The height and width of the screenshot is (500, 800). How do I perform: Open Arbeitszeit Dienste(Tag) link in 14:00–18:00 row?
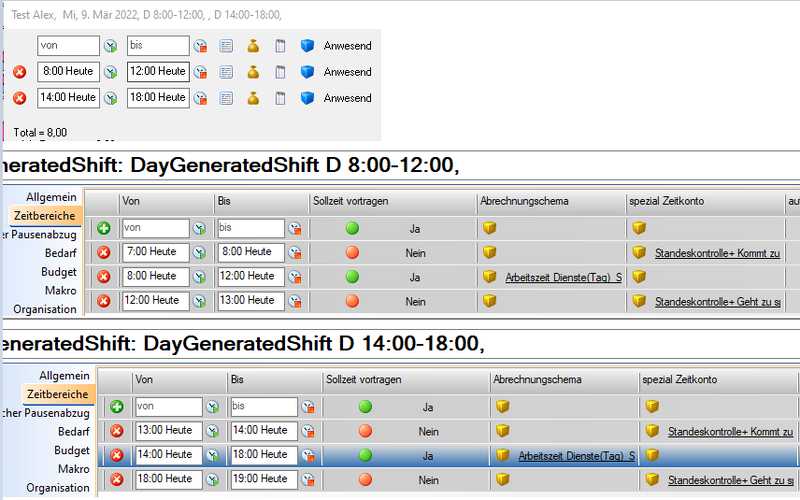tap(577, 456)
